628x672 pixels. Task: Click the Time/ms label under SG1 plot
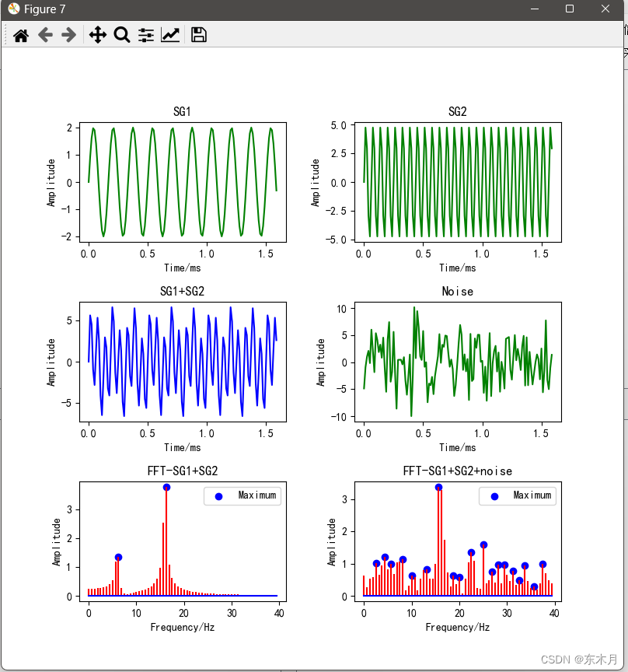click(183, 268)
